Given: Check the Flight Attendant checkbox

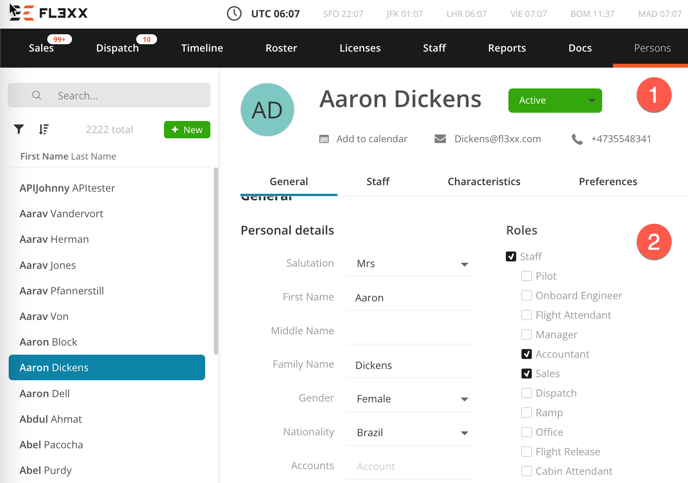Looking at the screenshot, I should pos(526,315).
